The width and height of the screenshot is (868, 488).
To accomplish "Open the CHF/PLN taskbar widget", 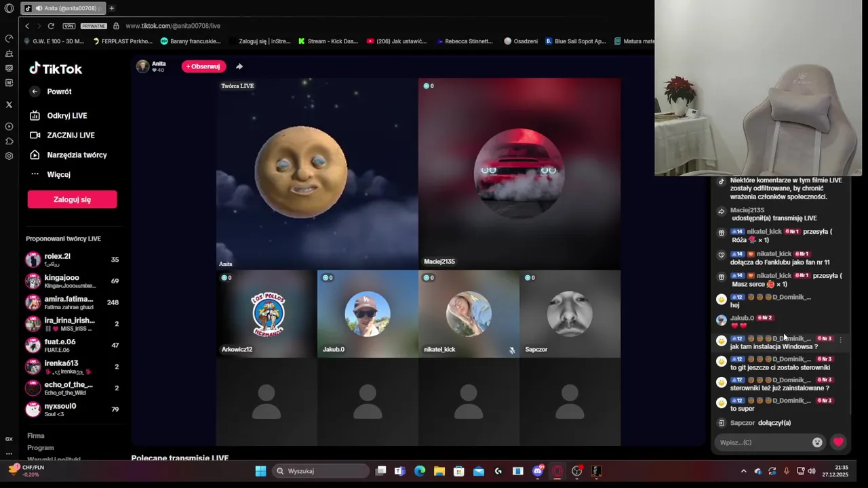I will pos(26,471).
